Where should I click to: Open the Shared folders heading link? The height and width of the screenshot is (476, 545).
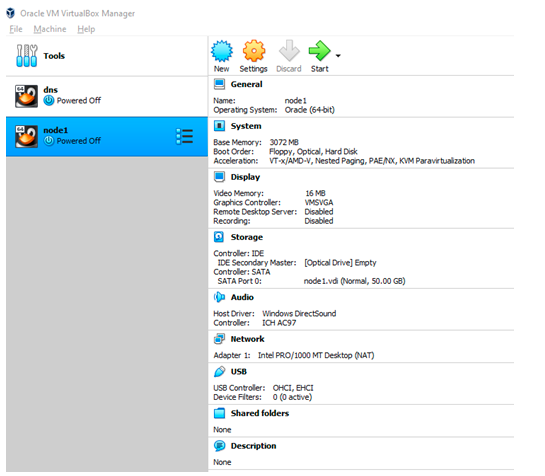tap(260, 413)
